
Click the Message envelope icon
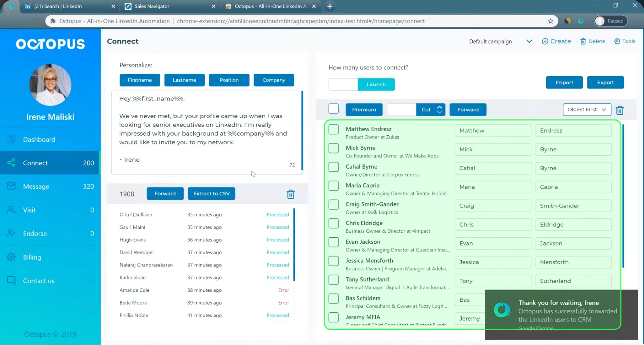pos(11,186)
